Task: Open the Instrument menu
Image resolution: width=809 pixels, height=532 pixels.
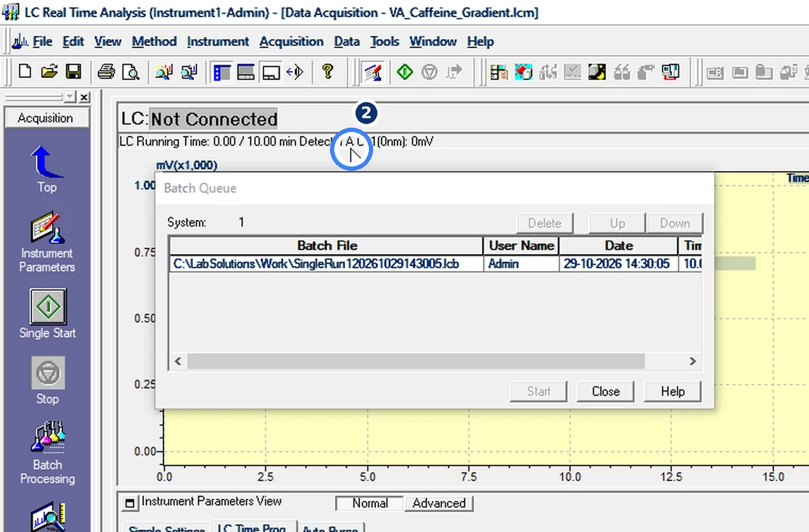Action: tap(218, 41)
